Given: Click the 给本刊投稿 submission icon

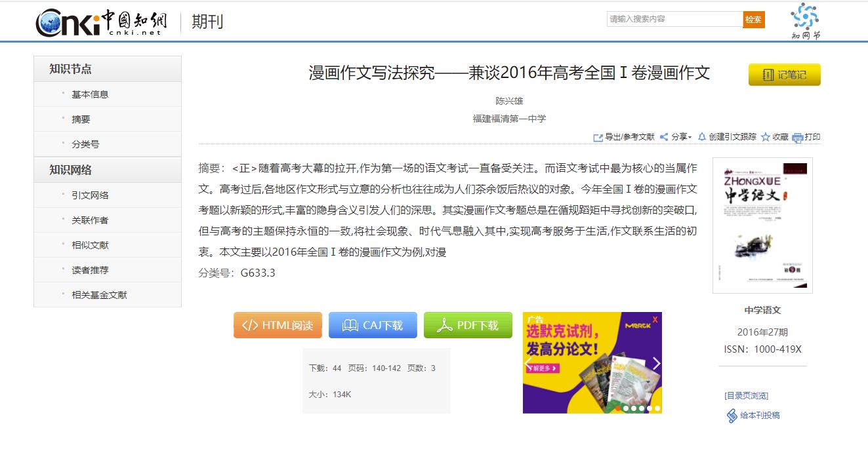Looking at the screenshot, I should coord(732,416).
